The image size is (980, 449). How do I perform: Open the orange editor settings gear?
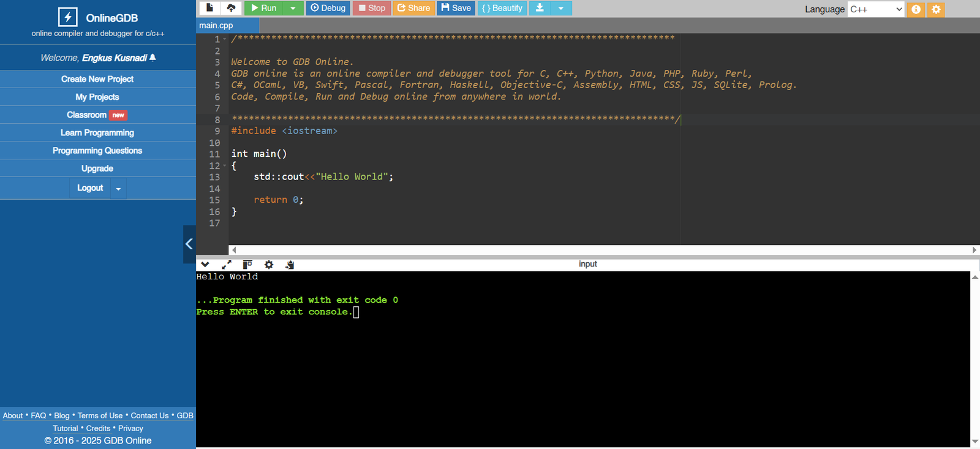[x=936, y=9]
